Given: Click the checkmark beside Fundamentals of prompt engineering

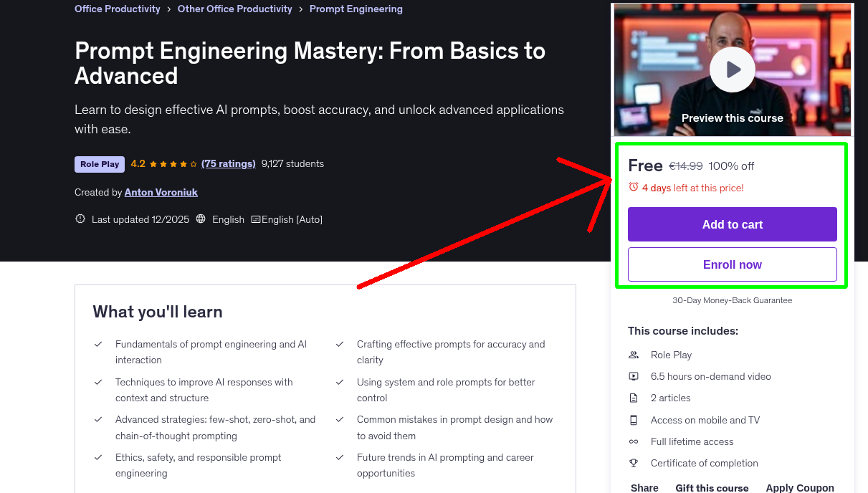Looking at the screenshot, I should [x=98, y=343].
